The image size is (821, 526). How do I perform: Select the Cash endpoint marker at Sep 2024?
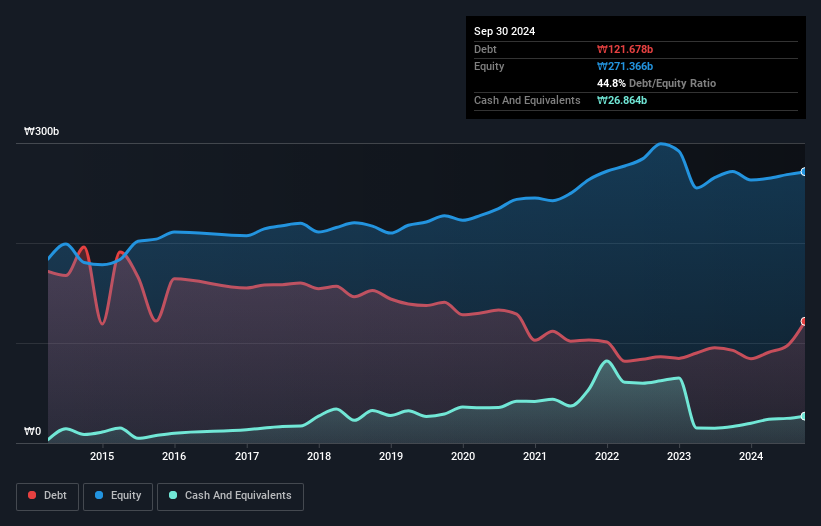804,416
